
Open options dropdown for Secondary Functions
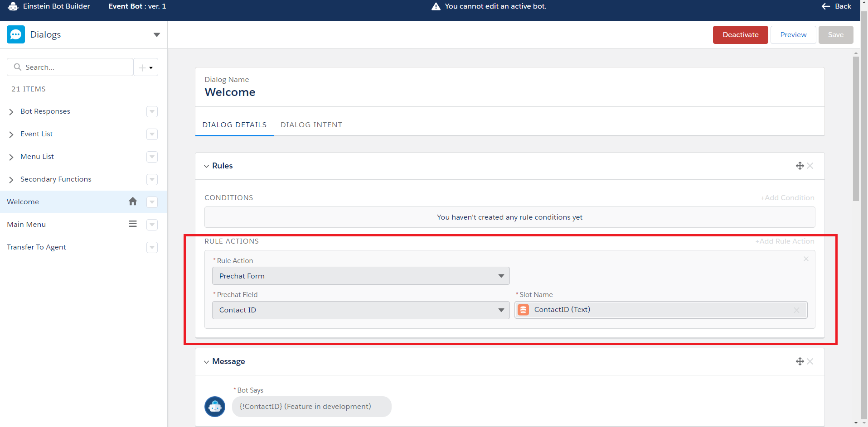tap(152, 179)
